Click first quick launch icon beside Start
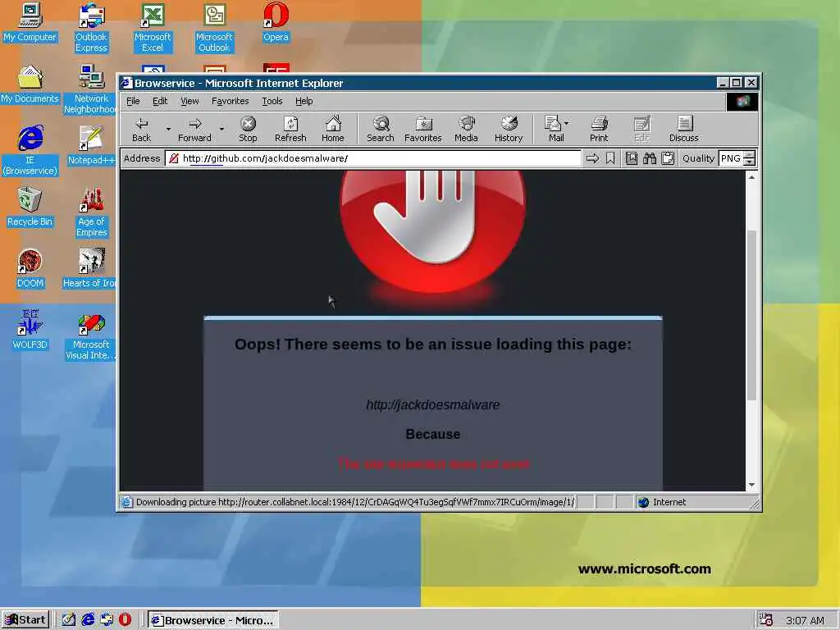 69,620
